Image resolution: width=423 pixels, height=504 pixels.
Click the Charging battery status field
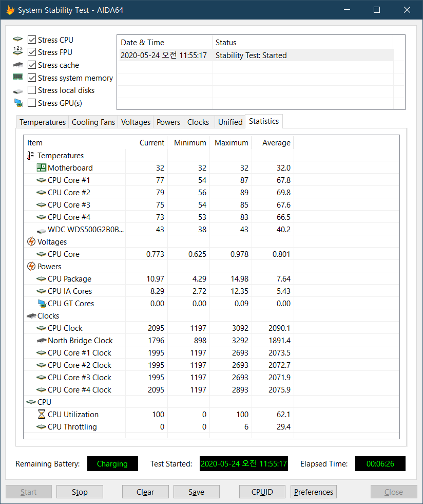point(112,463)
